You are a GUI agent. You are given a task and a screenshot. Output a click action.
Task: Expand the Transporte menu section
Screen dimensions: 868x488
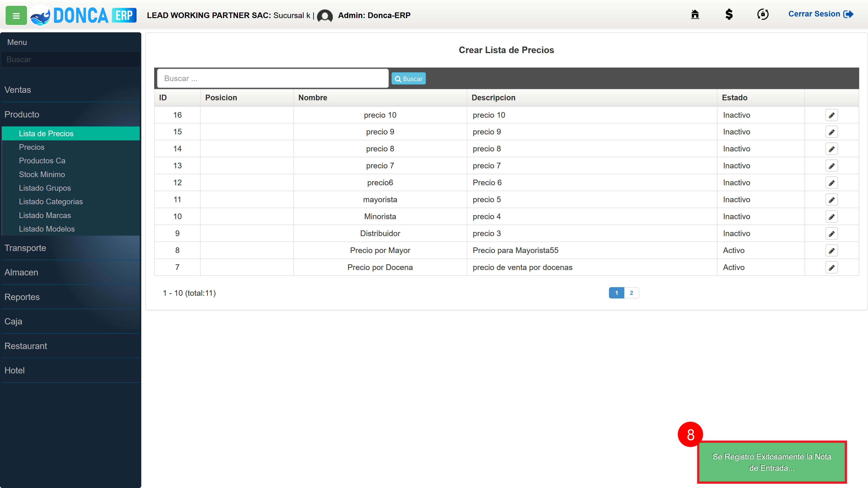coord(71,248)
